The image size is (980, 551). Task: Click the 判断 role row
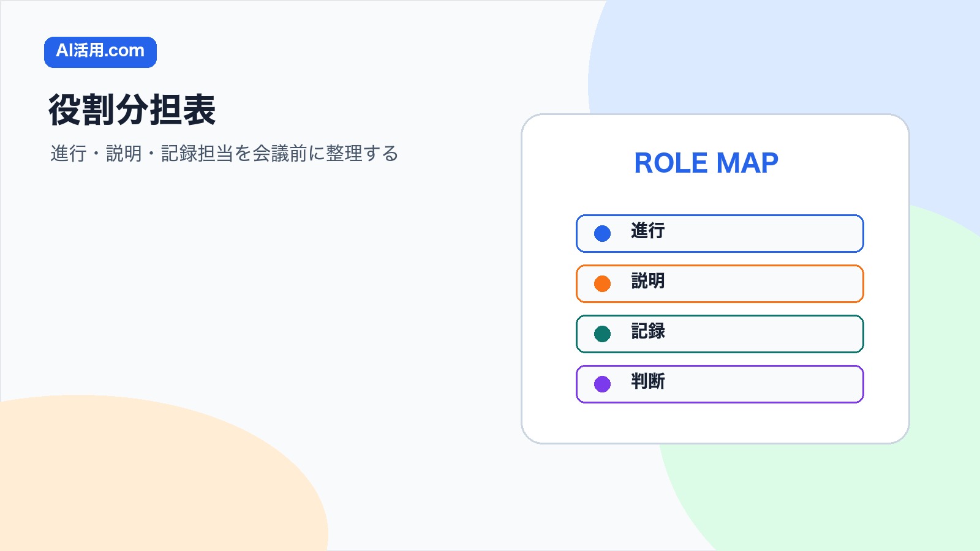click(x=720, y=384)
